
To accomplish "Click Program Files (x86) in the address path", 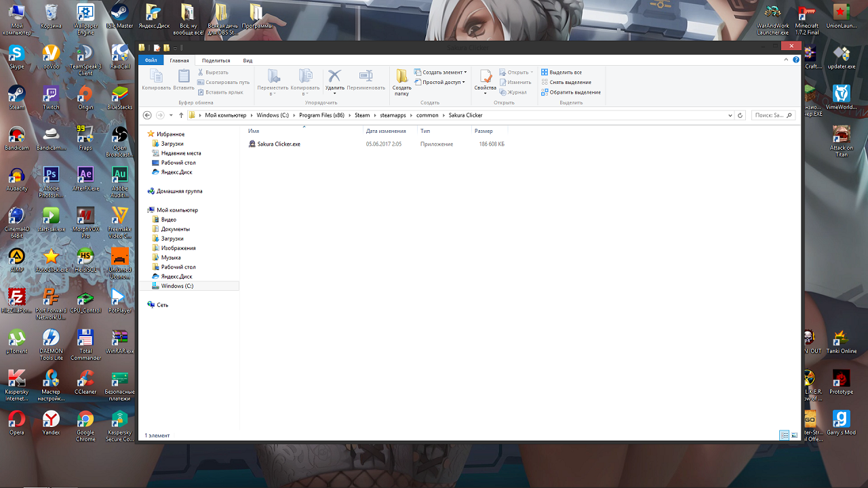I will (x=322, y=115).
